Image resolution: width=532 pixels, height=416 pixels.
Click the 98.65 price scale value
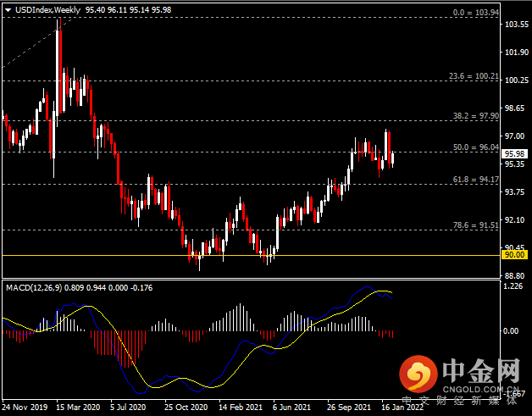click(517, 108)
